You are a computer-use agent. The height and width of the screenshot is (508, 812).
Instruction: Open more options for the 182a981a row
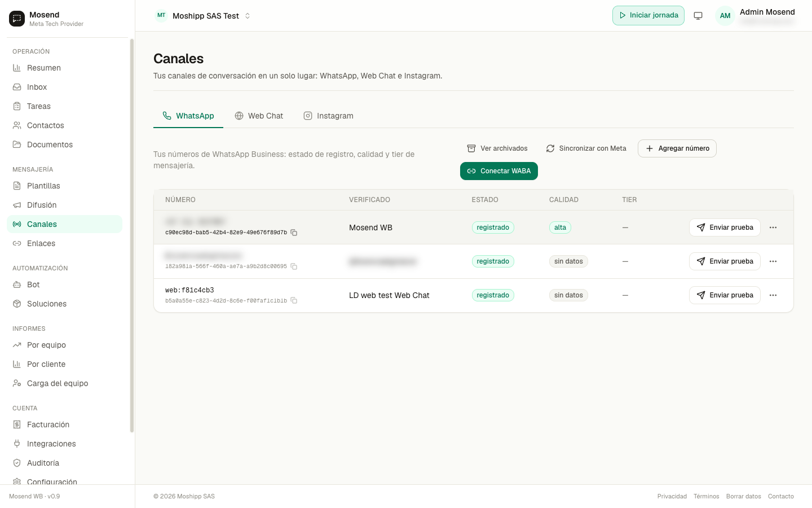(x=773, y=261)
